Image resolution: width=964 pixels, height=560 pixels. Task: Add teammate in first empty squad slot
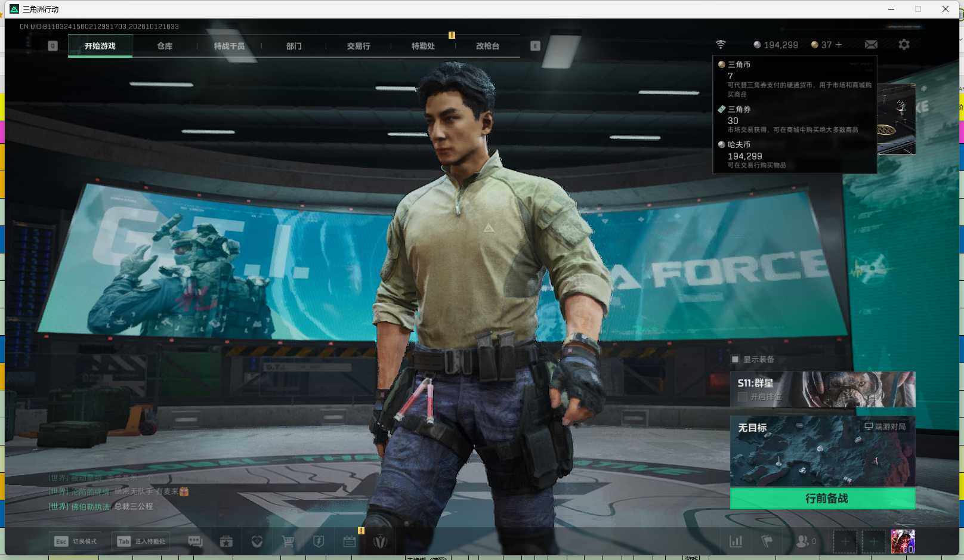[x=845, y=541]
